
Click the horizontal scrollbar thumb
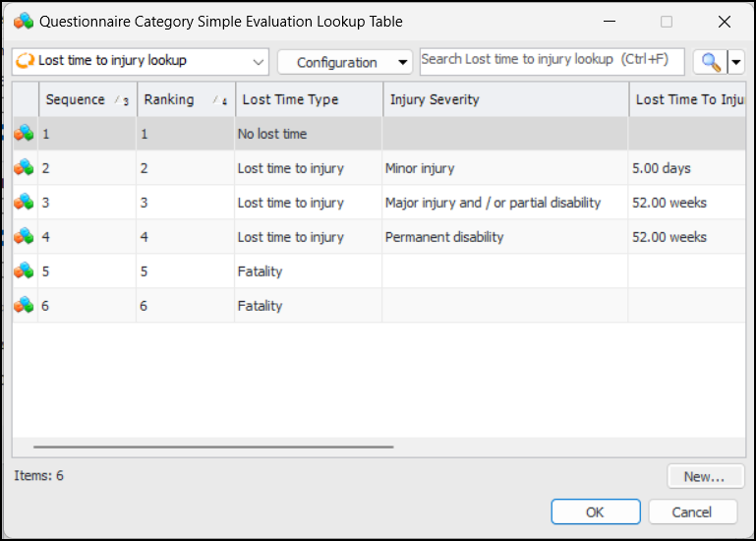pos(212,447)
